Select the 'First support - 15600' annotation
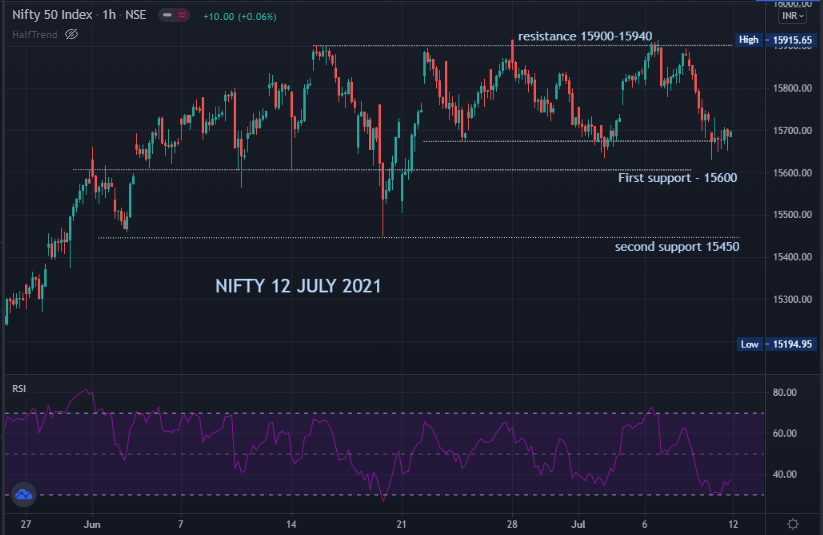 pos(678,178)
